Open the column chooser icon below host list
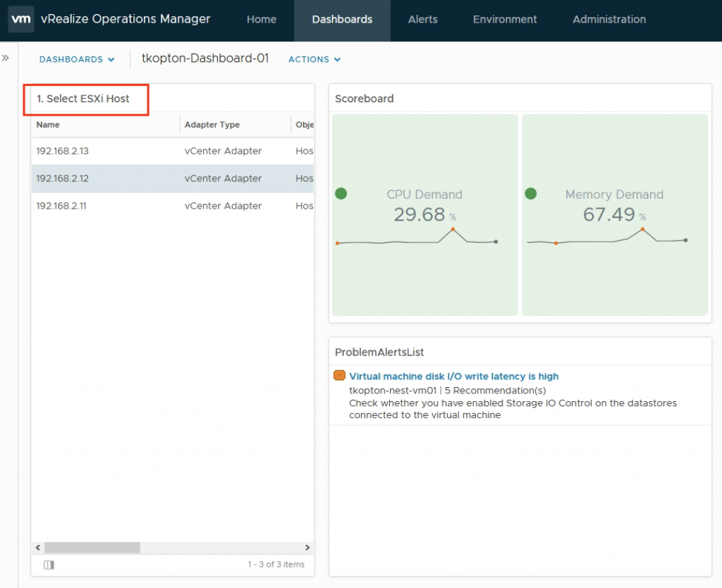 coord(49,565)
